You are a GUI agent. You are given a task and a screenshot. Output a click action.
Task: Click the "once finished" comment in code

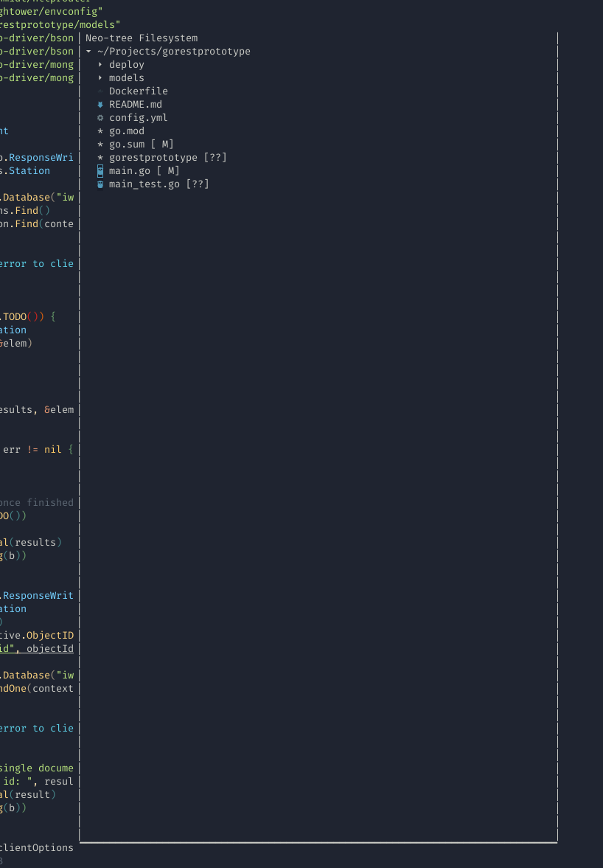point(37,503)
